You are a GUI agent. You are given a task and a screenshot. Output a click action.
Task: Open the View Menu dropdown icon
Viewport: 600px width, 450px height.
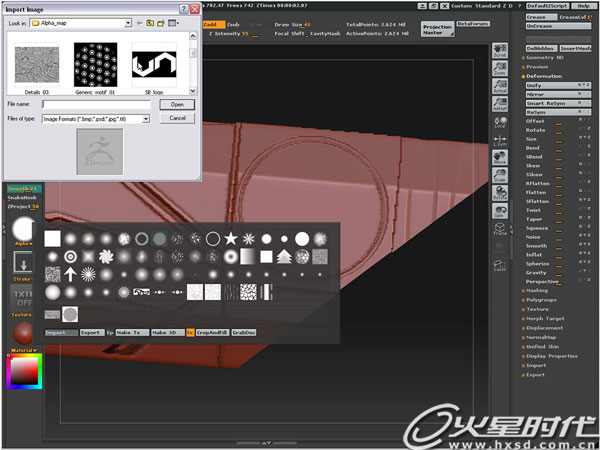(173, 23)
